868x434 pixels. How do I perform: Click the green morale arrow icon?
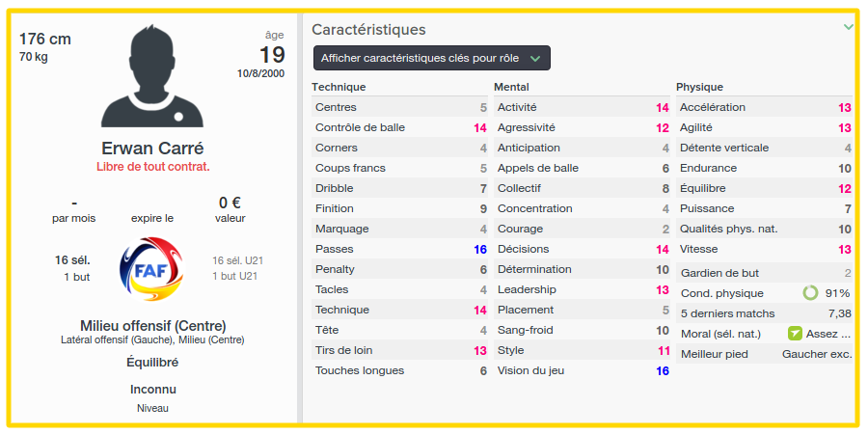(x=795, y=334)
